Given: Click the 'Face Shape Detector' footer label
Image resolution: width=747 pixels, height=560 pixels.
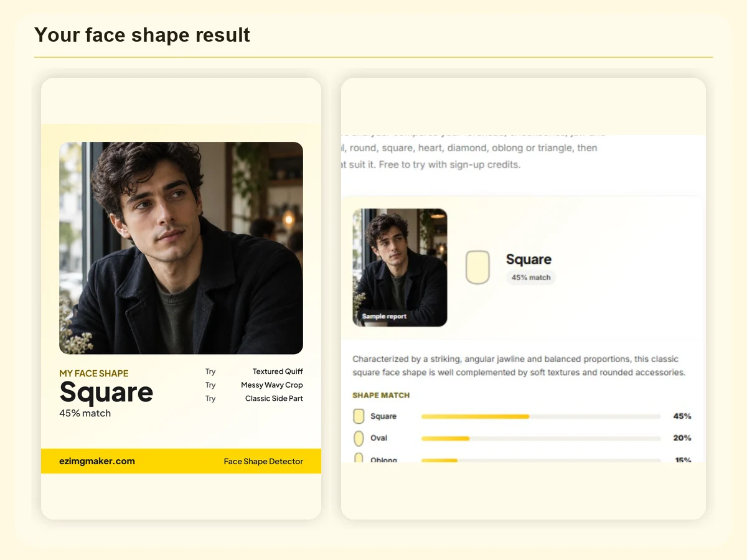Looking at the screenshot, I should coord(263,461).
